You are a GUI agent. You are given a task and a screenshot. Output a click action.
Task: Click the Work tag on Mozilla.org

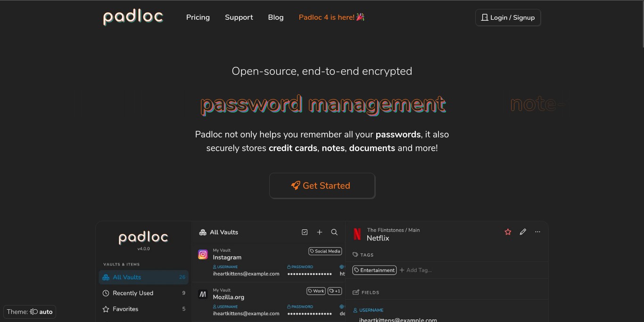point(316,291)
